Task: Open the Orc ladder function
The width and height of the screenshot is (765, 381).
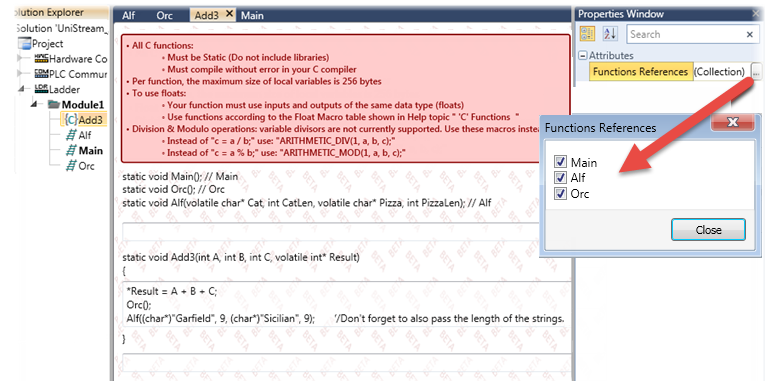Action: point(80,166)
